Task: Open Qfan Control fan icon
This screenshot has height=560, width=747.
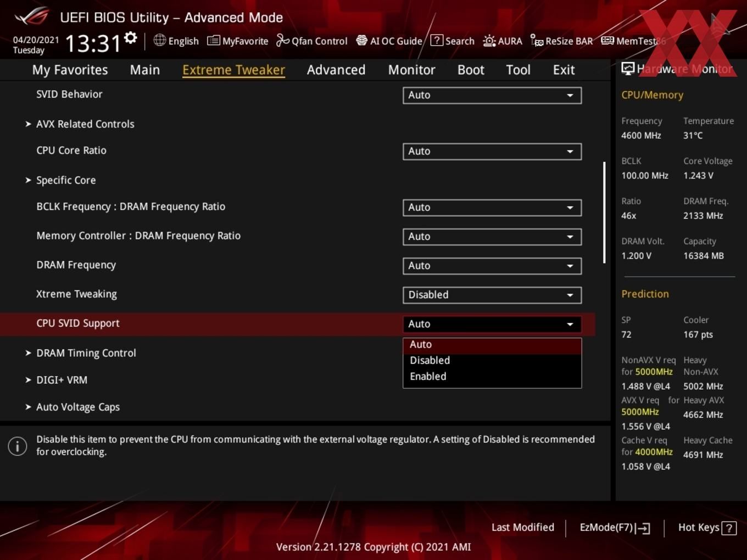Action: point(282,41)
